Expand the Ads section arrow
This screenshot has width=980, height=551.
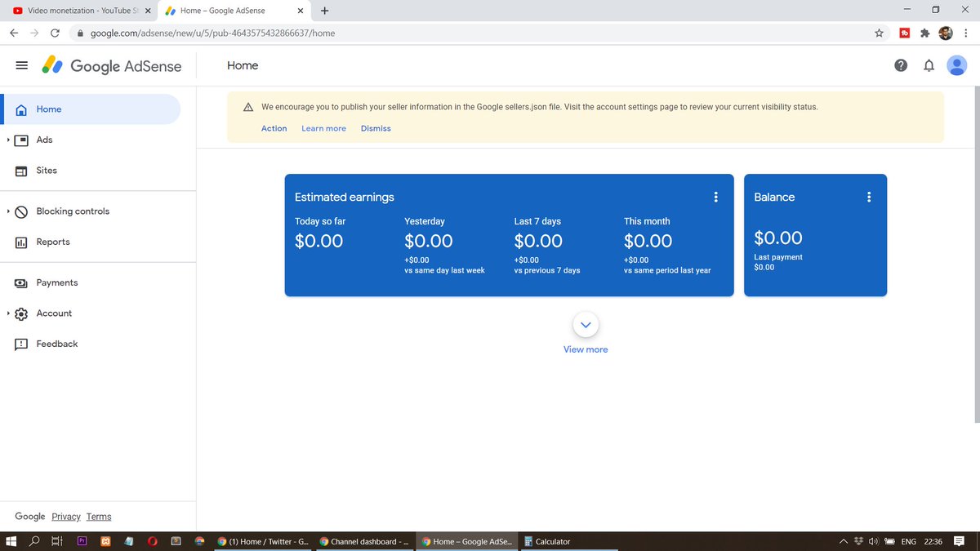pos(8,140)
